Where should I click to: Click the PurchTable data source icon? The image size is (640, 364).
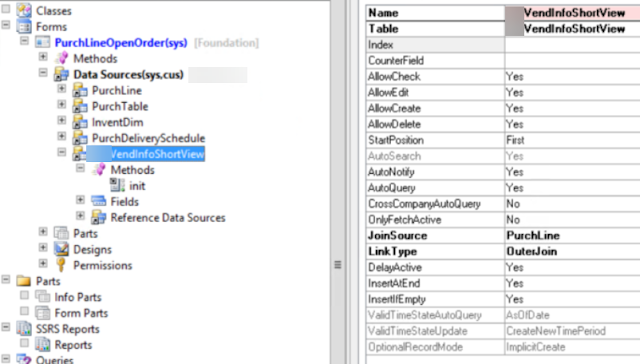80,106
